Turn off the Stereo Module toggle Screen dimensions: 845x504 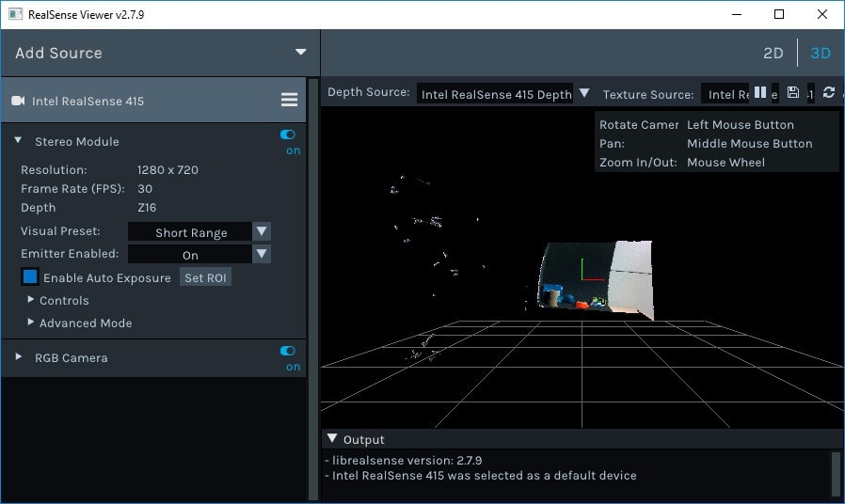point(288,135)
